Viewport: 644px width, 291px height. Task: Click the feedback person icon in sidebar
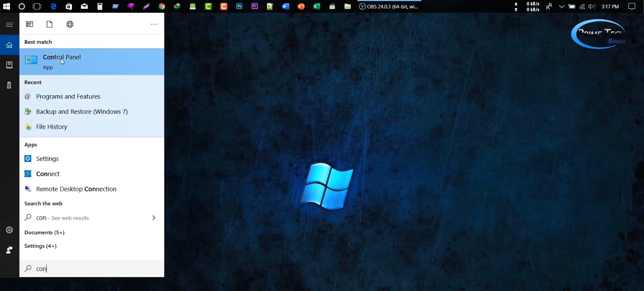click(x=9, y=250)
